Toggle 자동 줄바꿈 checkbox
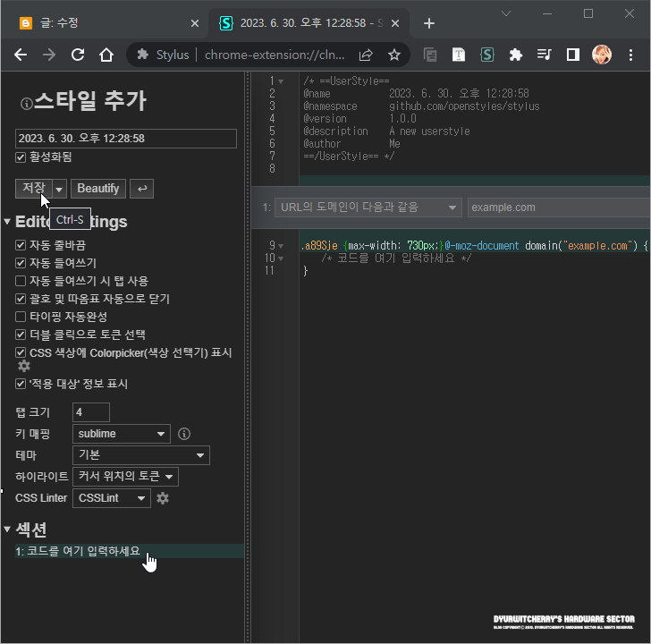This screenshot has height=644, width=651. click(x=21, y=245)
